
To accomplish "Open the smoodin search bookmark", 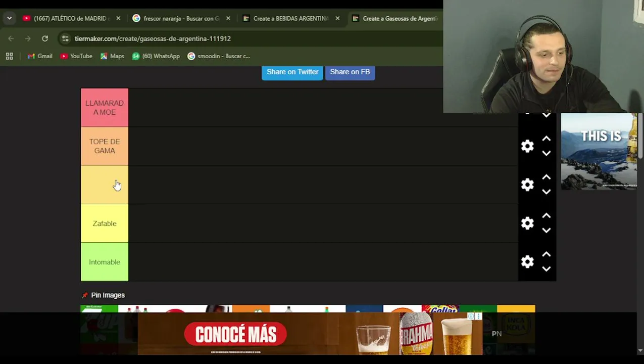I will [x=218, y=56].
